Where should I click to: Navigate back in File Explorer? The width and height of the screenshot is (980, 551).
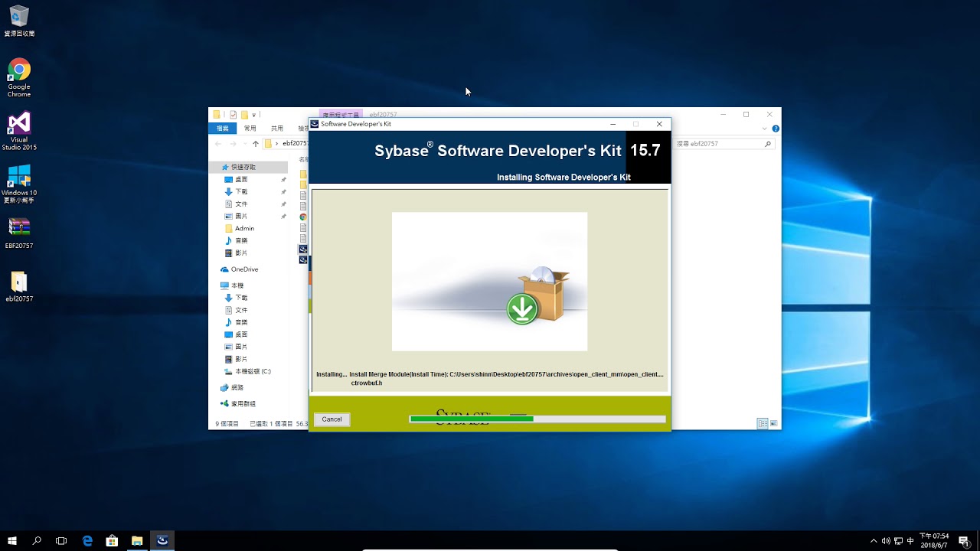[218, 143]
